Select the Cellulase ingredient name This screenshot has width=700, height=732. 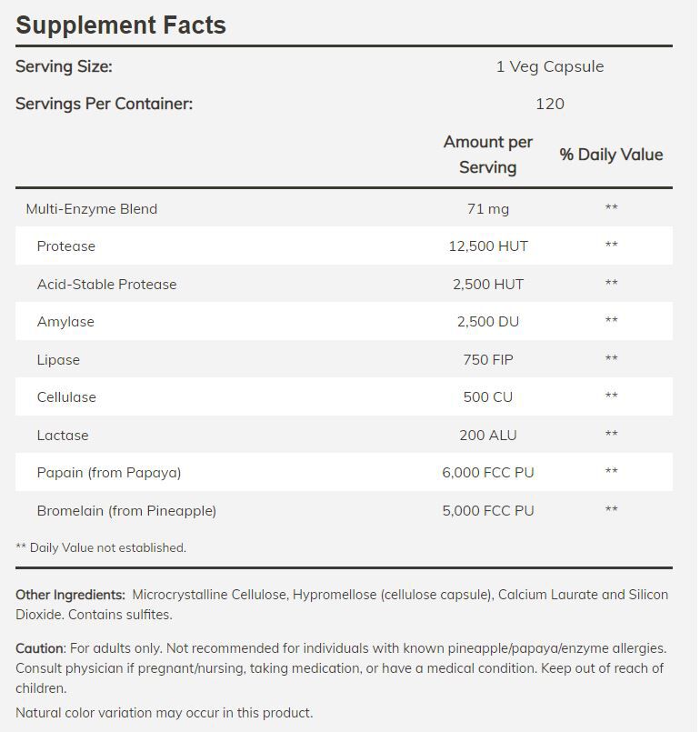(x=66, y=397)
